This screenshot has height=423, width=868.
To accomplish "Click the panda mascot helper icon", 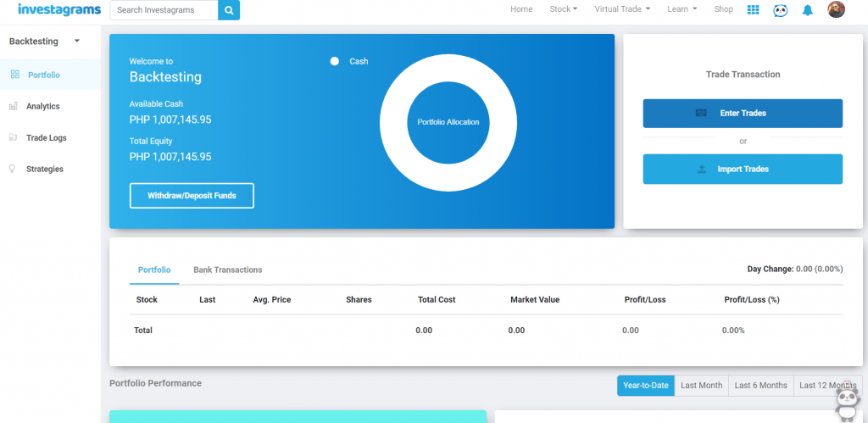I will (x=848, y=401).
